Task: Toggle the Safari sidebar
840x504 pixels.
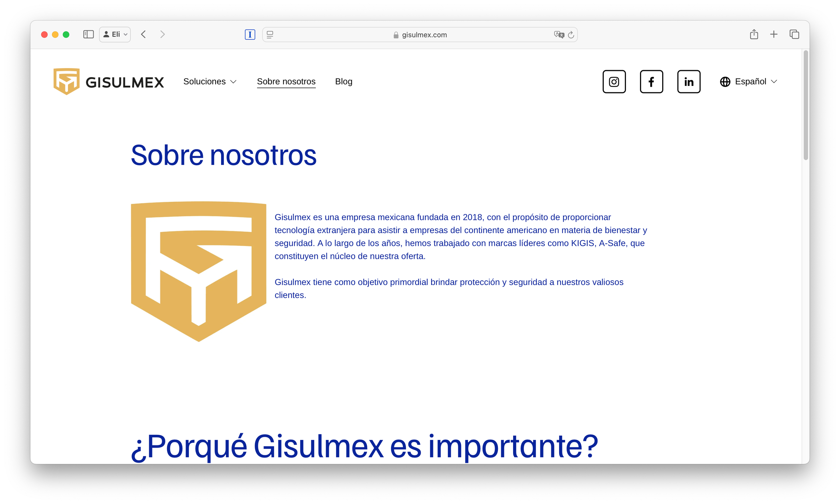Action: (x=88, y=34)
